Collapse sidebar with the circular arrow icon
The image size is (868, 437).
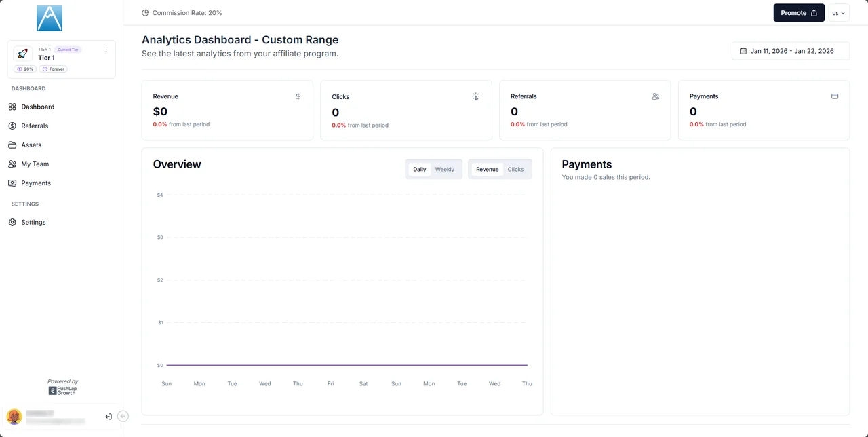(123, 417)
